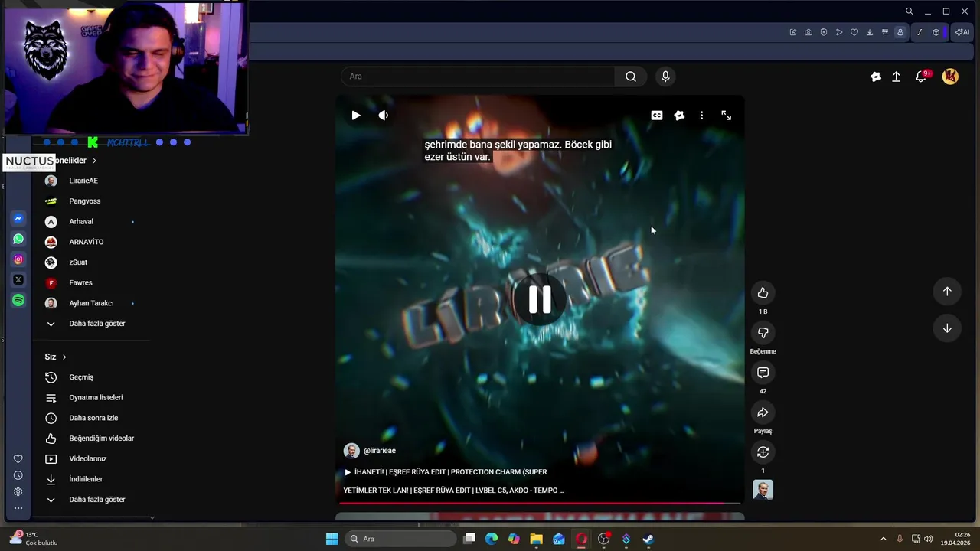Dislike the Short with thumbs-down icon
This screenshot has height=551, width=980.
click(x=763, y=333)
